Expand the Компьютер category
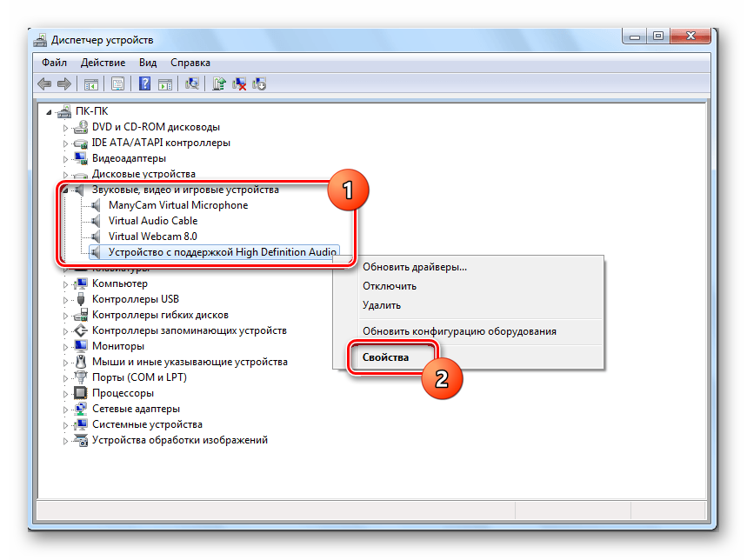747x560 pixels. click(x=66, y=284)
